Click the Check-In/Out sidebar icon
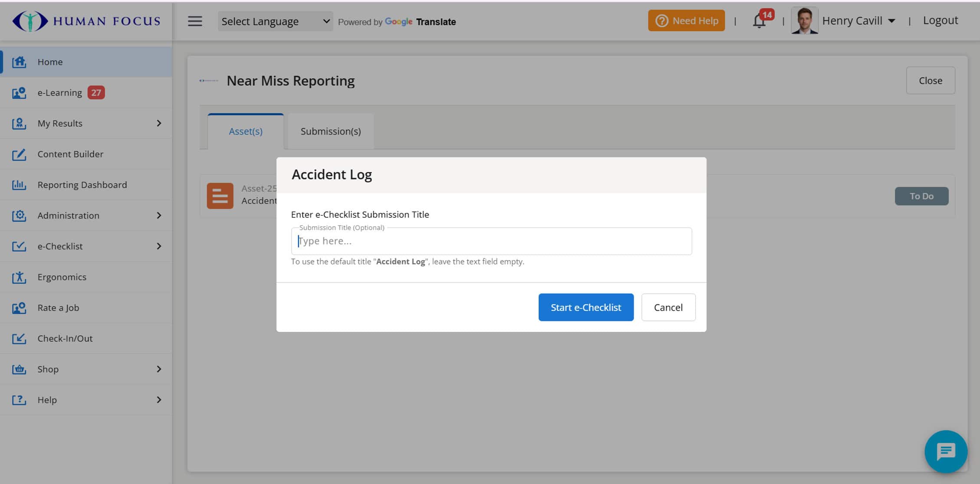The height and width of the screenshot is (484, 980). pyautogui.click(x=19, y=338)
